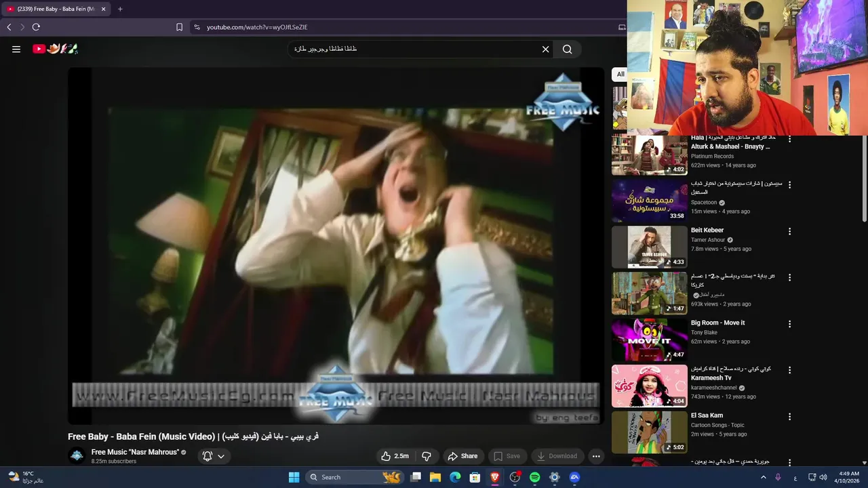Image resolution: width=868 pixels, height=488 pixels.
Task: Click Beit Kebeer video title
Action: point(707,230)
